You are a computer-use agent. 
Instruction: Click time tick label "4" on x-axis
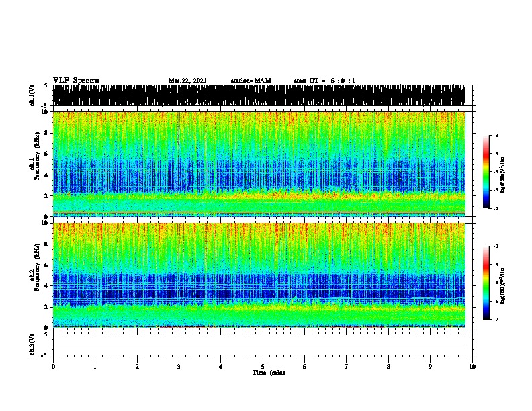point(221,366)
